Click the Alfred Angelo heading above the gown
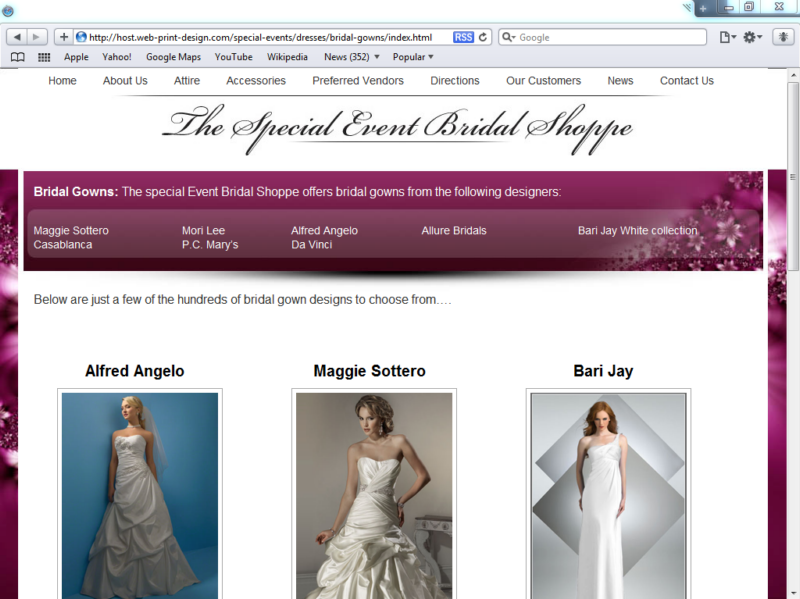800x599 pixels. click(x=135, y=371)
